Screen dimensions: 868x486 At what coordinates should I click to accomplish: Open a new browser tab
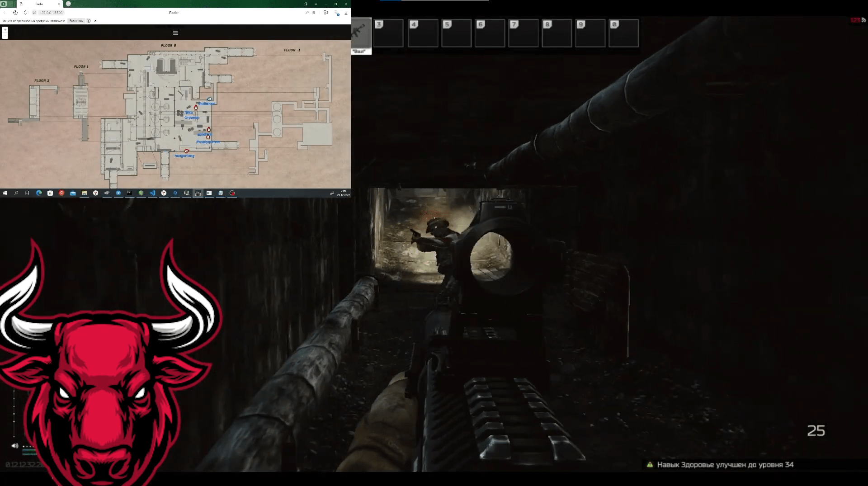coord(68,4)
